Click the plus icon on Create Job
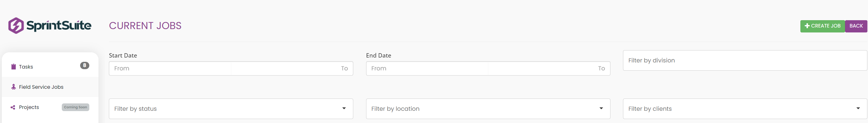Image resolution: width=868 pixels, height=123 pixels. tap(807, 26)
